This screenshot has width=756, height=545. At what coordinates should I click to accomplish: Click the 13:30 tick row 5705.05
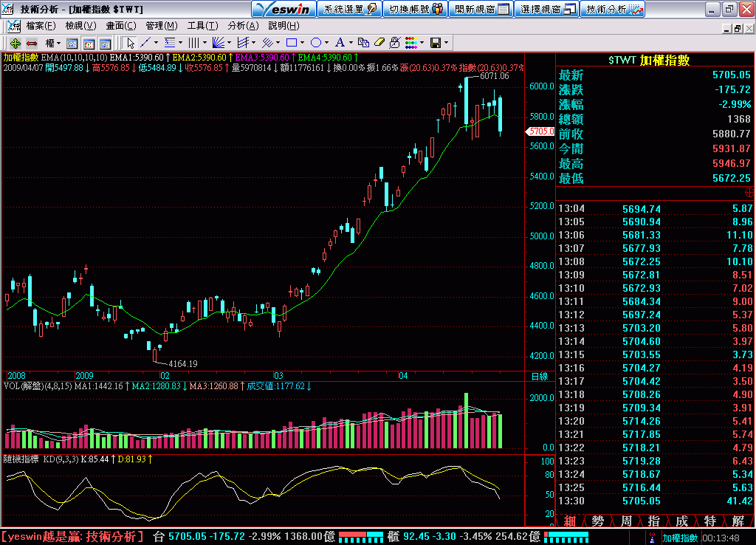coord(656,501)
